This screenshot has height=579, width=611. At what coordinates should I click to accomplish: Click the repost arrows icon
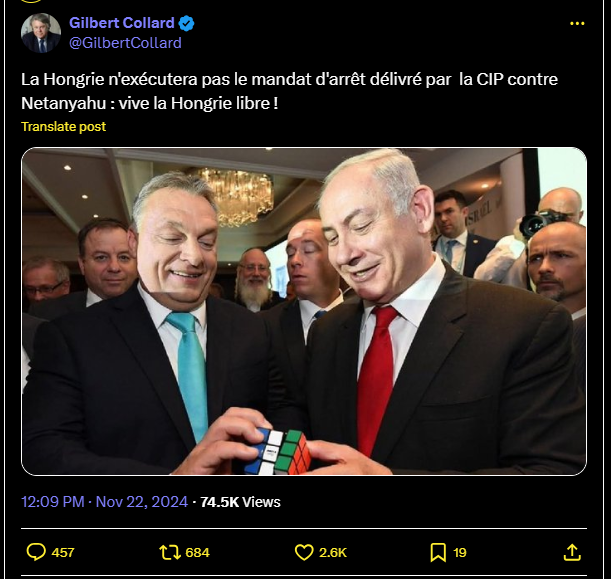(x=170, y=552)
